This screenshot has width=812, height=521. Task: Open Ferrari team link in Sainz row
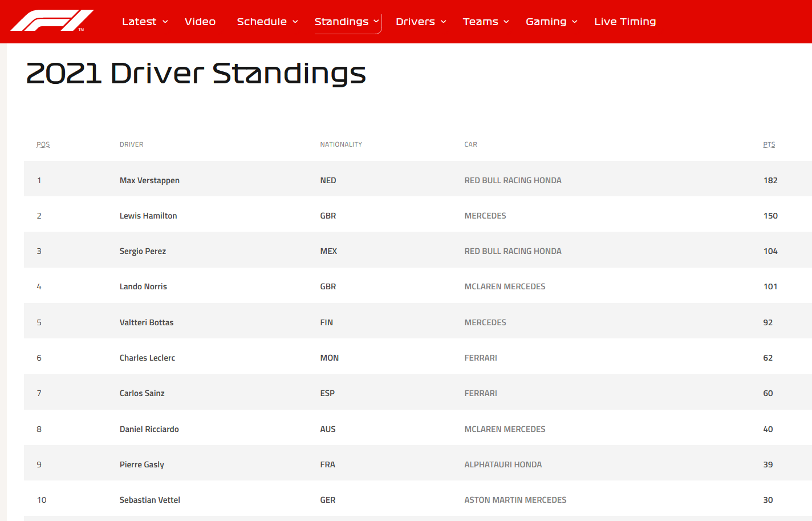coord(481,393)
